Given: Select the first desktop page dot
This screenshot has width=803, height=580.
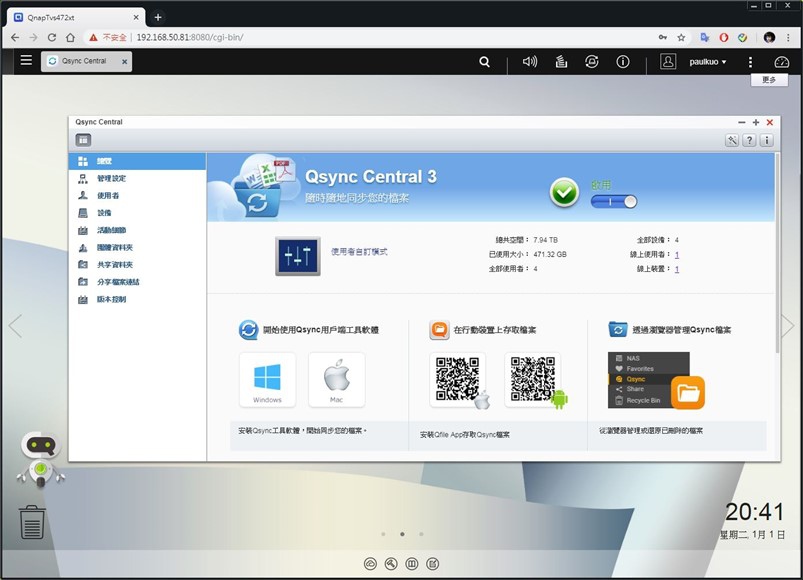Looking at the screenshot, I should 384,534.
